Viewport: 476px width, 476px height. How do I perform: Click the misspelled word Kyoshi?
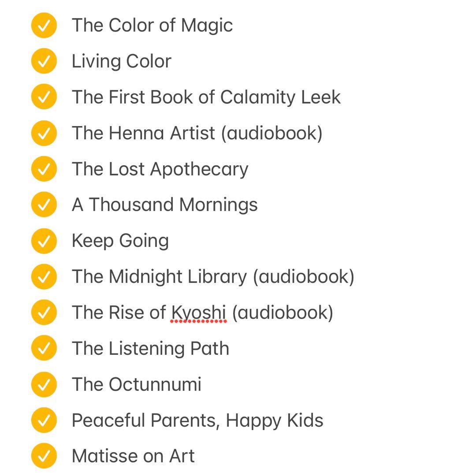[198, 312]
